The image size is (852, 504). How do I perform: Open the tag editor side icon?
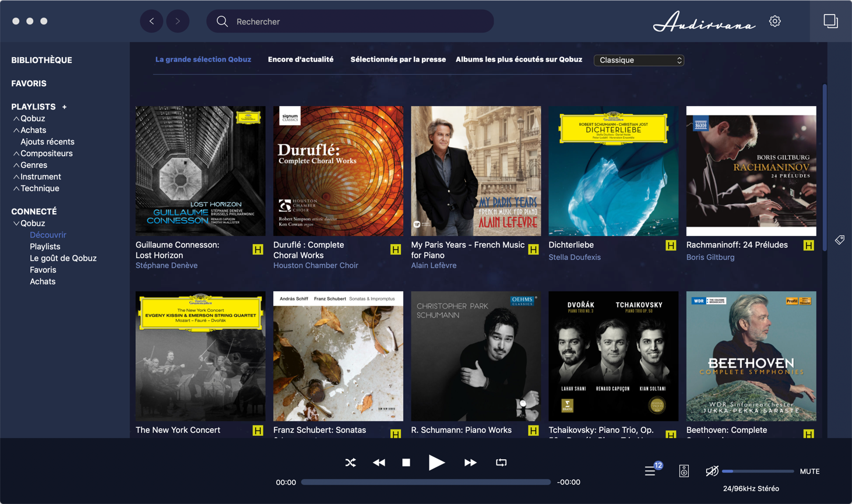[x=840, y=240]
